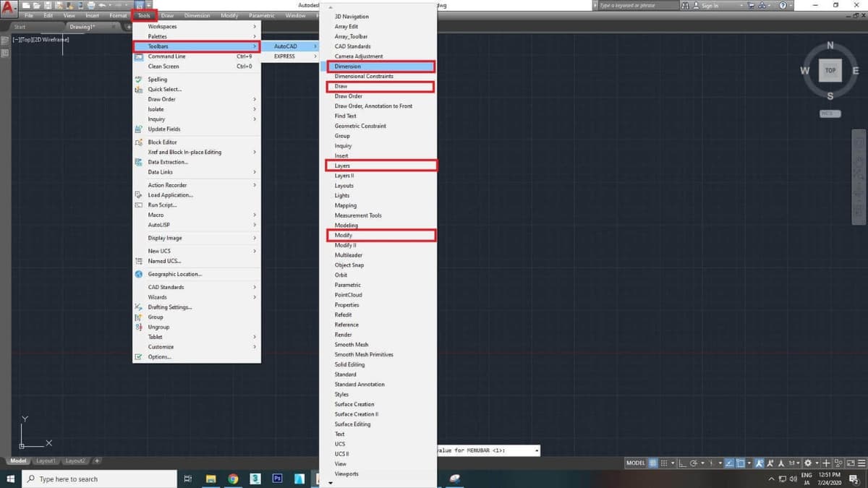
Task: Click the down arrow at toolbar list bottom
Action: click(x=331, y=482)
